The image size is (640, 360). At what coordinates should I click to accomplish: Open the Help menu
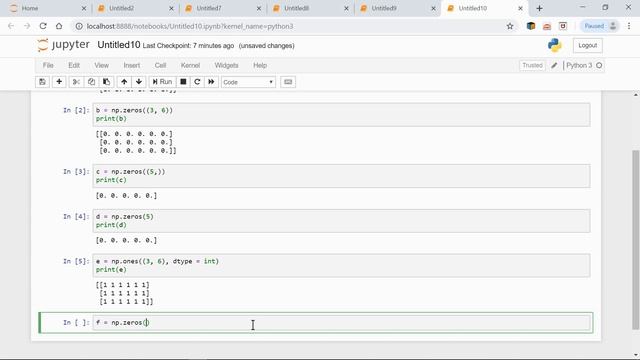tap(260, 65)
